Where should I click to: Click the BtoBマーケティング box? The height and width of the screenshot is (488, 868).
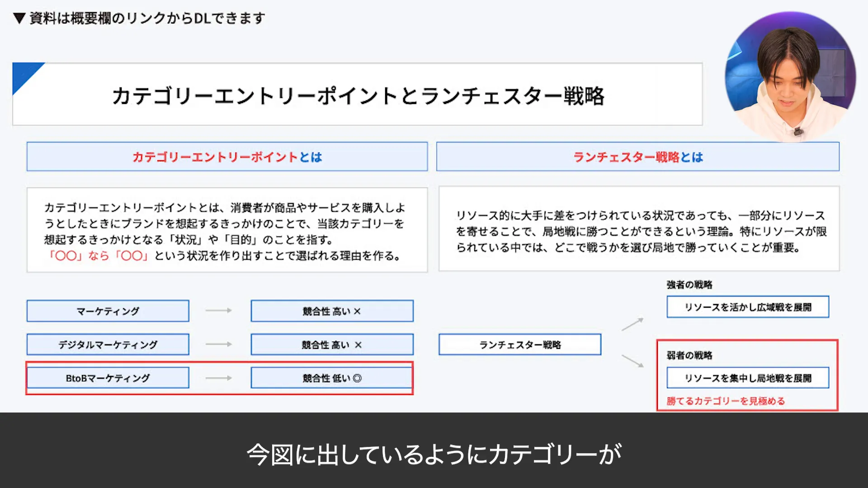[x=108, y=378]
